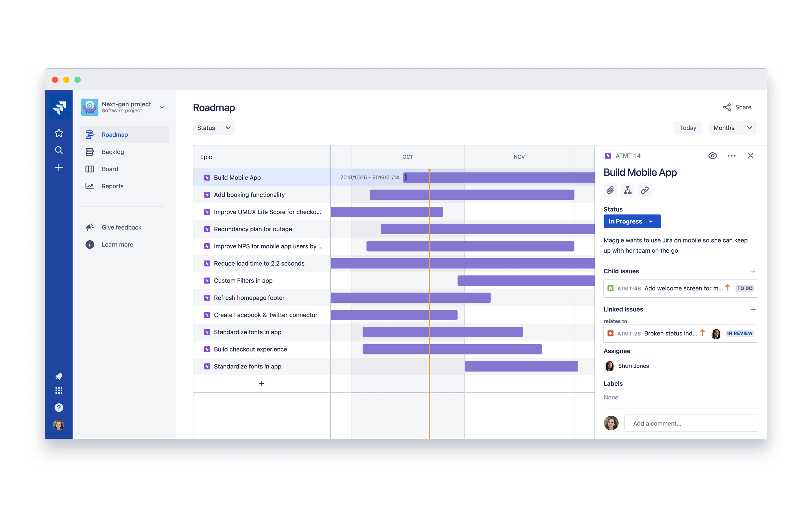Click the Share button
The image size is (812, 507).
pos(737,107)
